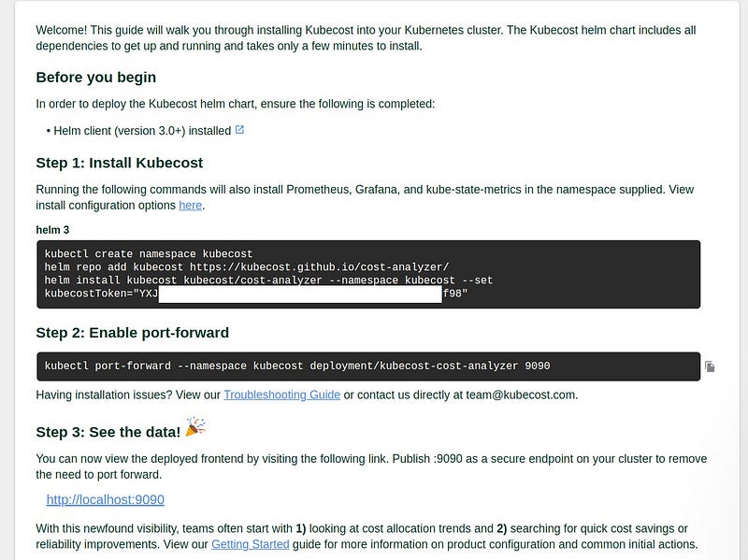This screenshot has width=748, height=560.
Task: Click the 'helm repo add kubecost' command line
Action: coord(247,267)
